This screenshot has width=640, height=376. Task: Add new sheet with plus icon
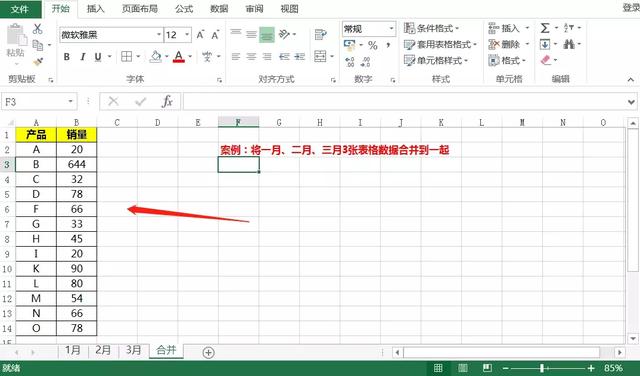point(208,352)
